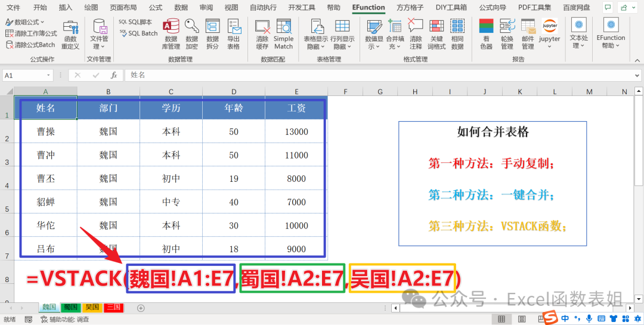Switch to Normal view in status bar

[x=501, y=319]
